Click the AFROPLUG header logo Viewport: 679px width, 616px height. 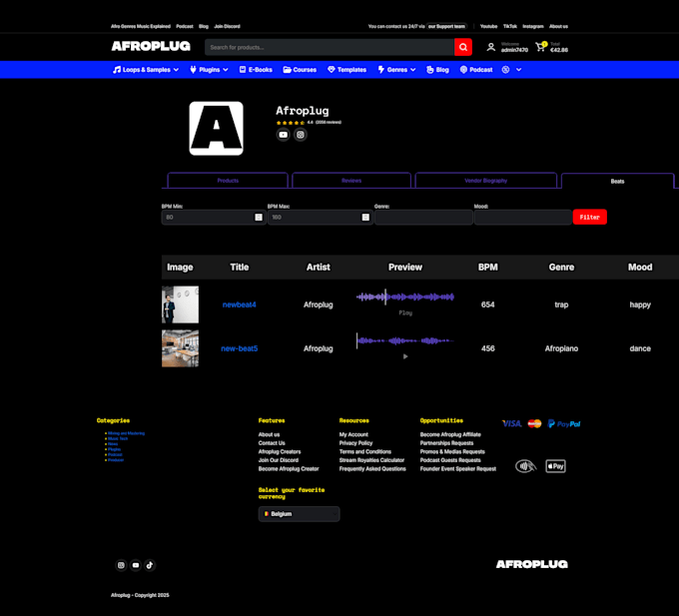[151, 46]
